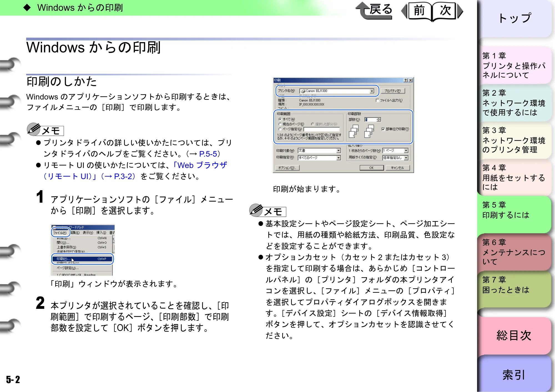Open the 1枚あたりのページ数(H) dropdown

395,151
